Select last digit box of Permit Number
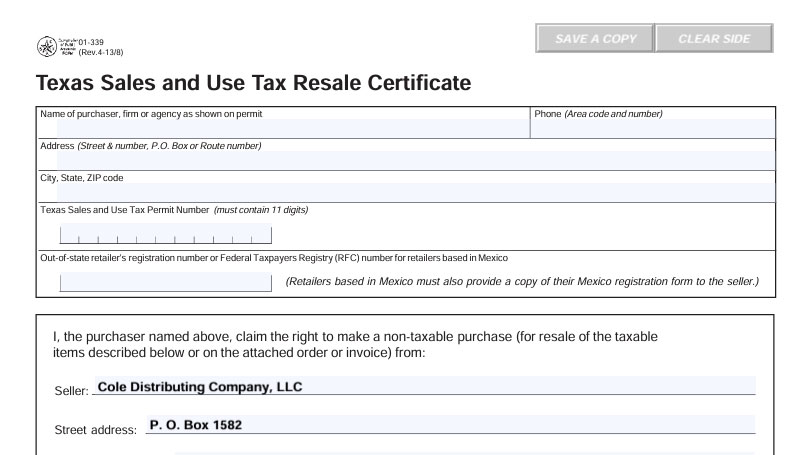 [262, 234]
